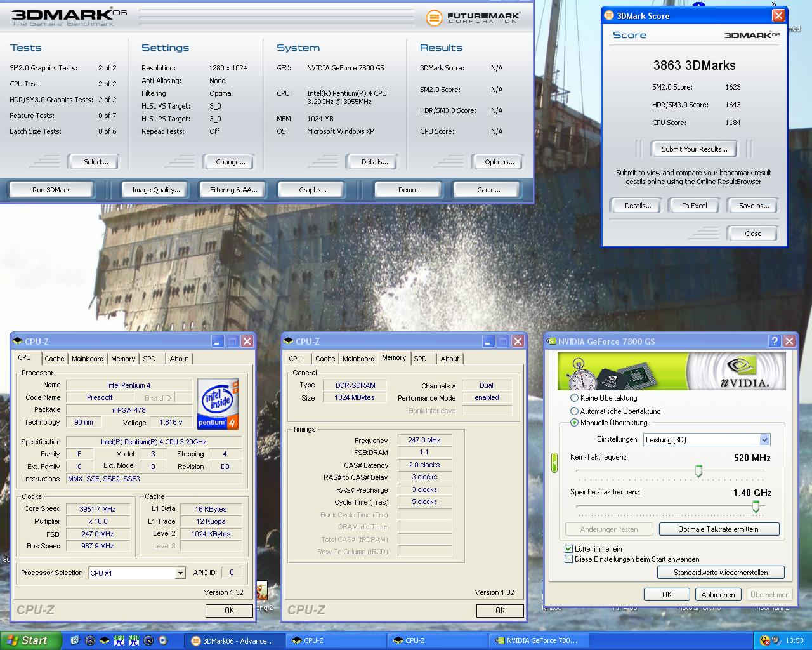
Task: Click the Speicher-Taktfrequenz slider handle
Action: coord(756,506)
